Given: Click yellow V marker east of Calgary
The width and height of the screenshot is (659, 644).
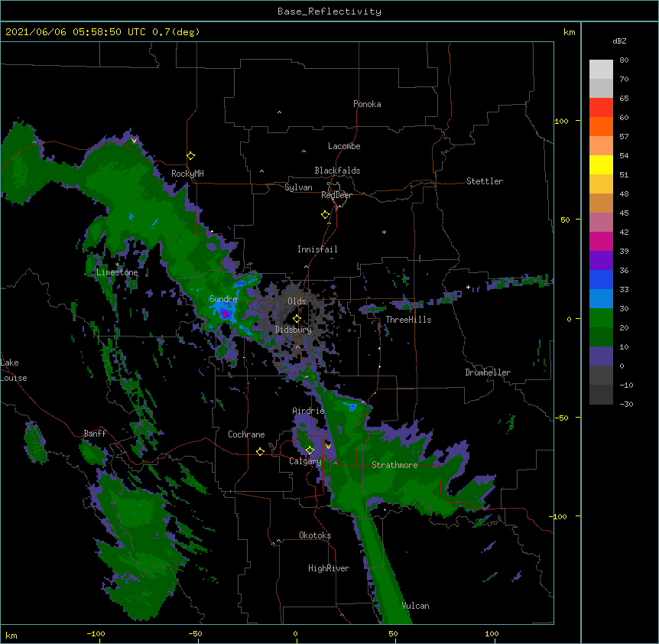Looking at the screenshot, I should click(x=328, y=447).
